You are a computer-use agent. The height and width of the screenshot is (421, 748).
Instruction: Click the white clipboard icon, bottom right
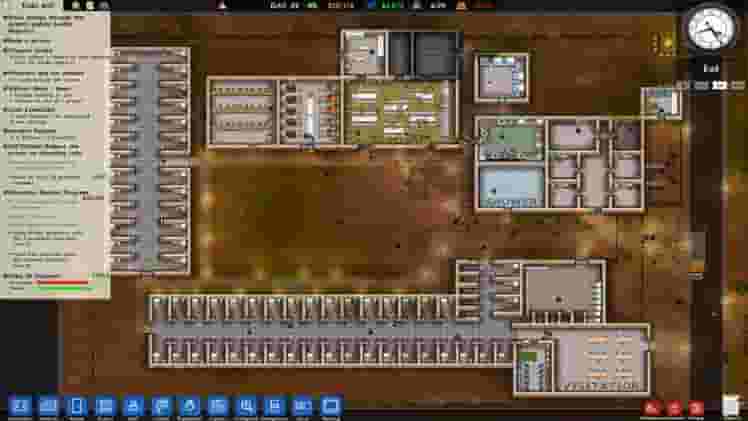click(x=730, y=407)
